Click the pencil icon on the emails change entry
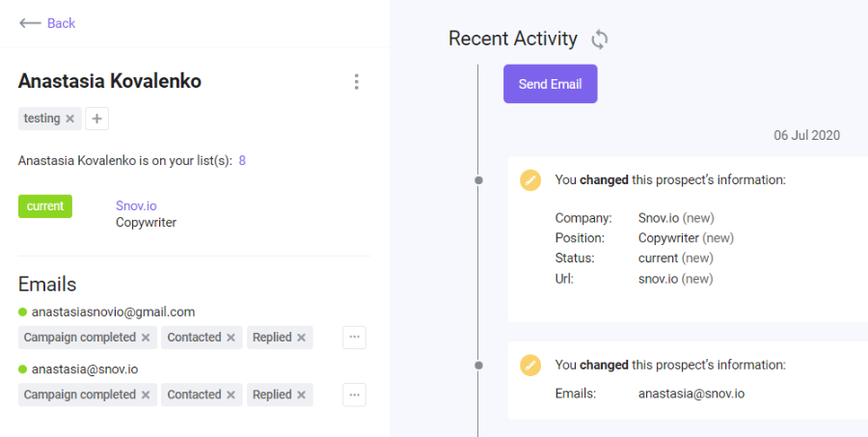The height and width of the screenshot is (437, 868). point(530,365)
